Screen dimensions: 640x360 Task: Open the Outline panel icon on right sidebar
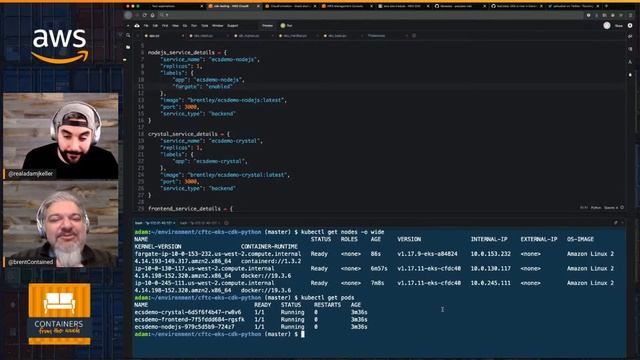pos(630,49)
